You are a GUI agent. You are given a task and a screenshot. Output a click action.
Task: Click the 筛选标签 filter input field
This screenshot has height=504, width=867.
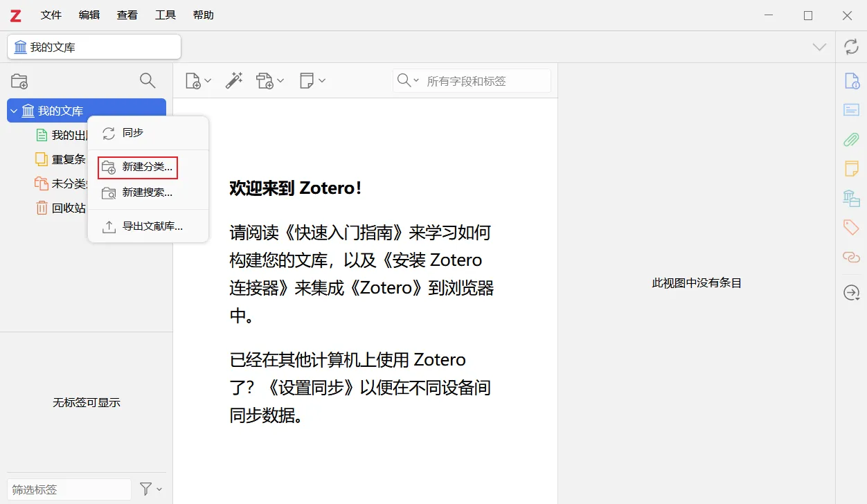[x=69, y=489]
